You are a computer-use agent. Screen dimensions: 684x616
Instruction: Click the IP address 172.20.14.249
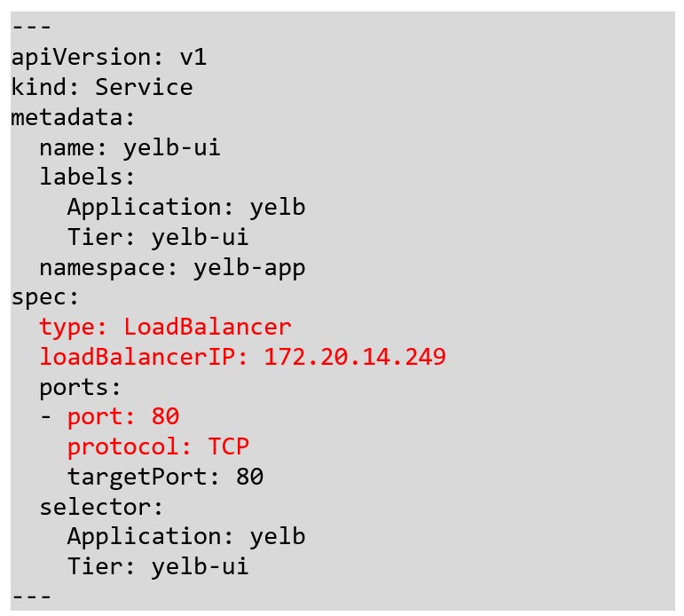pos(355,357)
